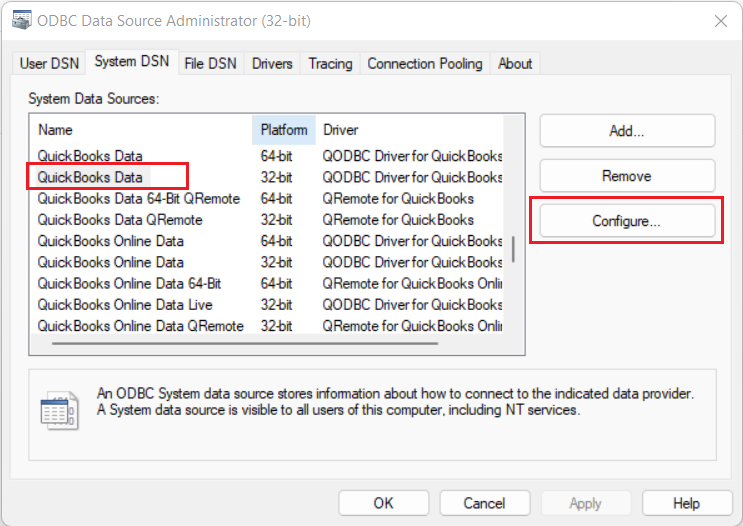This screenshot has height=526, width=743.
Task: Click Configure... for the selected source
Action: coord(627,221)
